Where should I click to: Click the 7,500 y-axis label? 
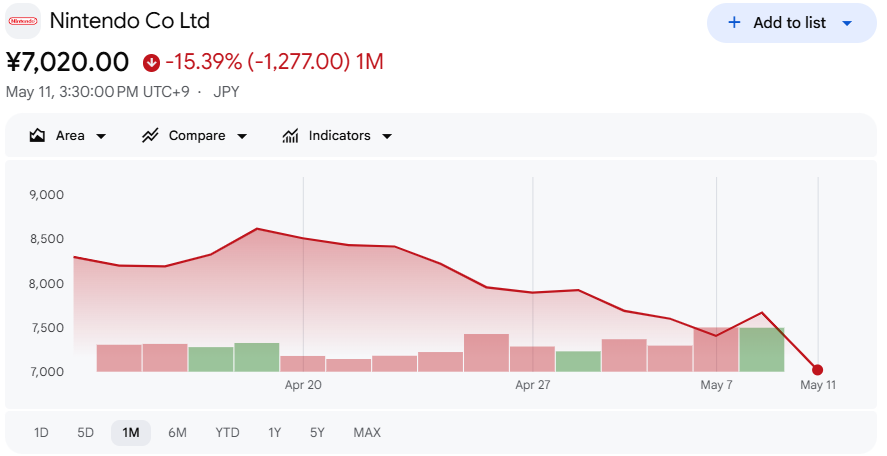point(46,328)
